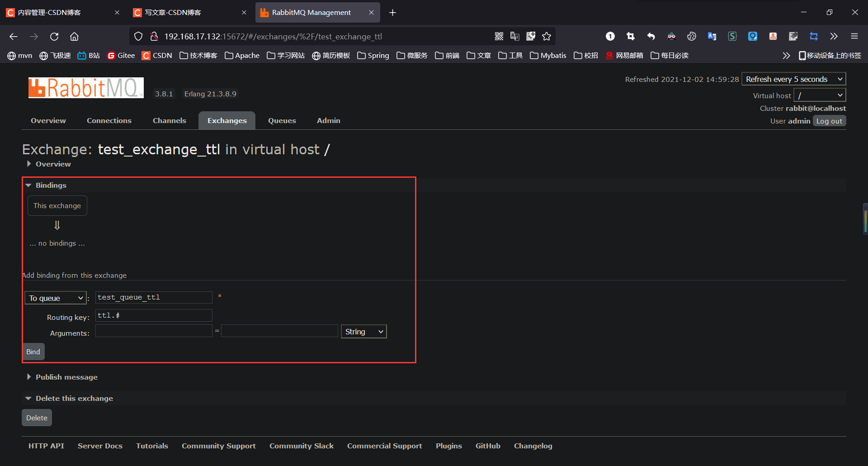Open the Changelog footer link
Screen dimensions: 868x466
[533, 446]
